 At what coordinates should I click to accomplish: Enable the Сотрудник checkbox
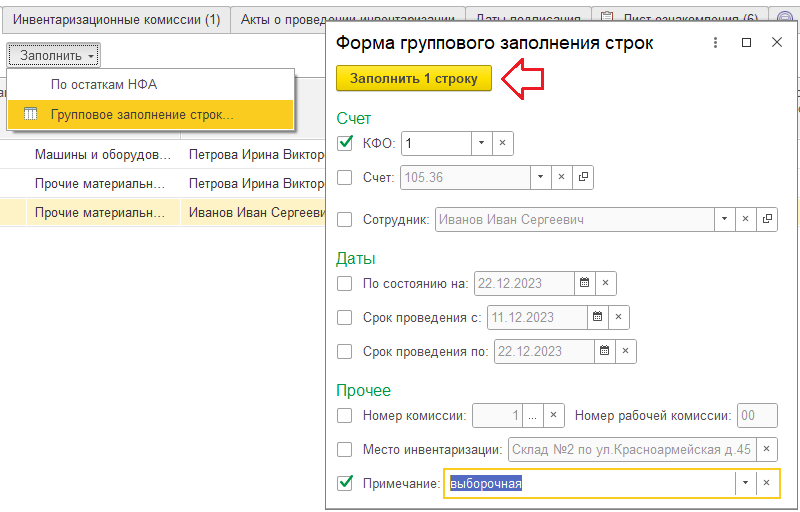(x=345, y=220)
